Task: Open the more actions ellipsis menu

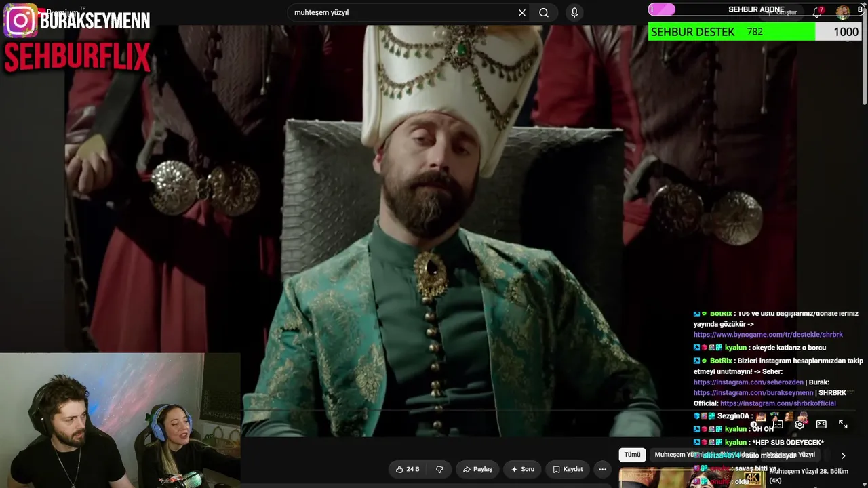Action: click(x=602, y=469)
